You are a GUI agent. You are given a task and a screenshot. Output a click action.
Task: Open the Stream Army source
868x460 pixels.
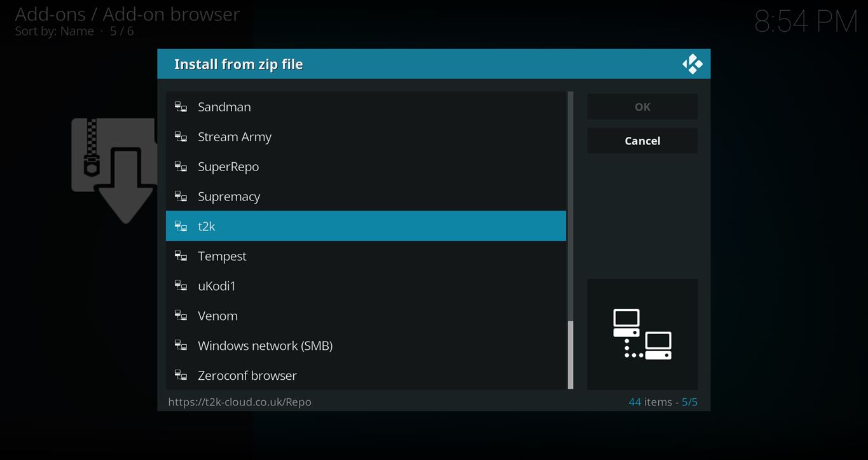click(x=235, y=137)
